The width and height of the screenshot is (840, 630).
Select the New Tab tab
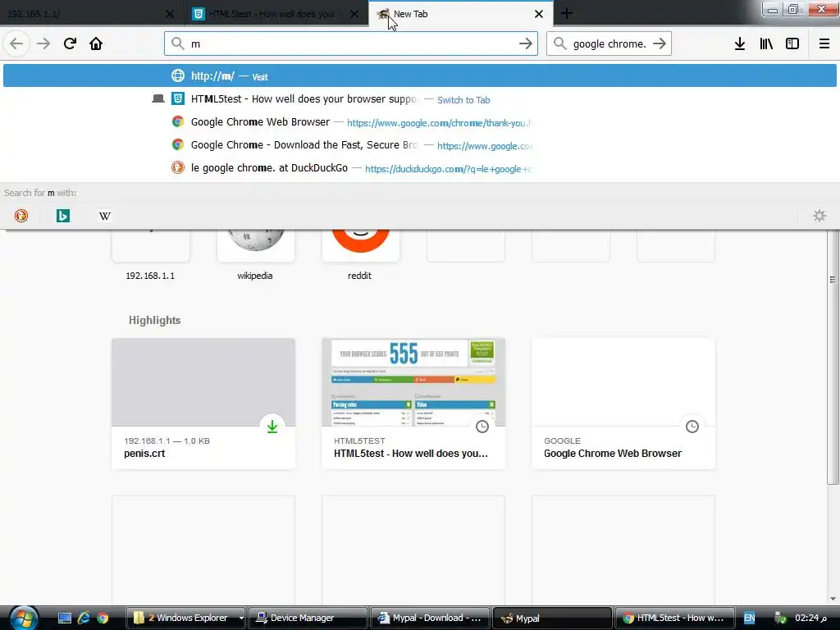(461, 14)
